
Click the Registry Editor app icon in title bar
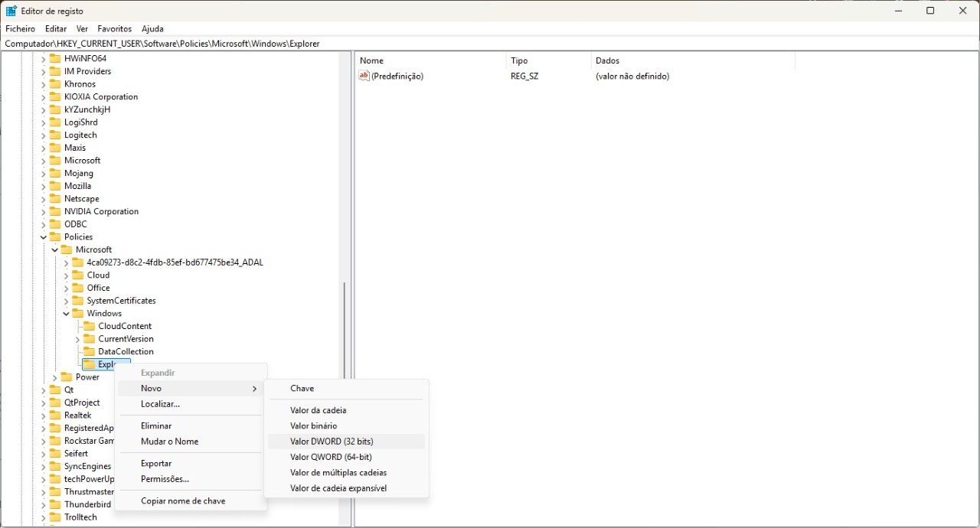point(11,11)
